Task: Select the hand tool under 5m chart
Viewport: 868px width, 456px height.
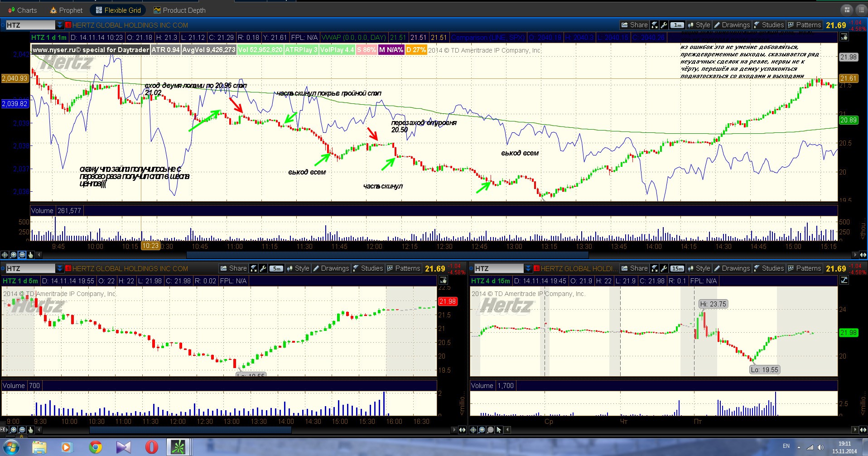Action: (x=30, y=430)
